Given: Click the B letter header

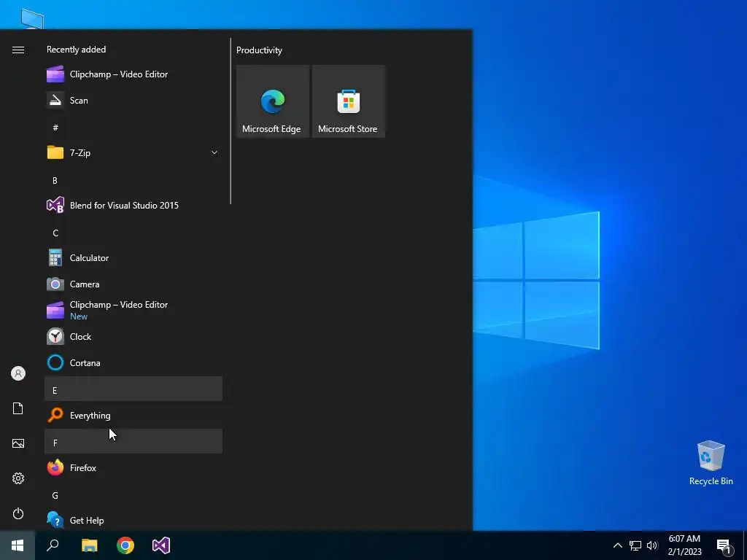Looking at the screenshot, I should pyautogui.click(x=133, y=181).
